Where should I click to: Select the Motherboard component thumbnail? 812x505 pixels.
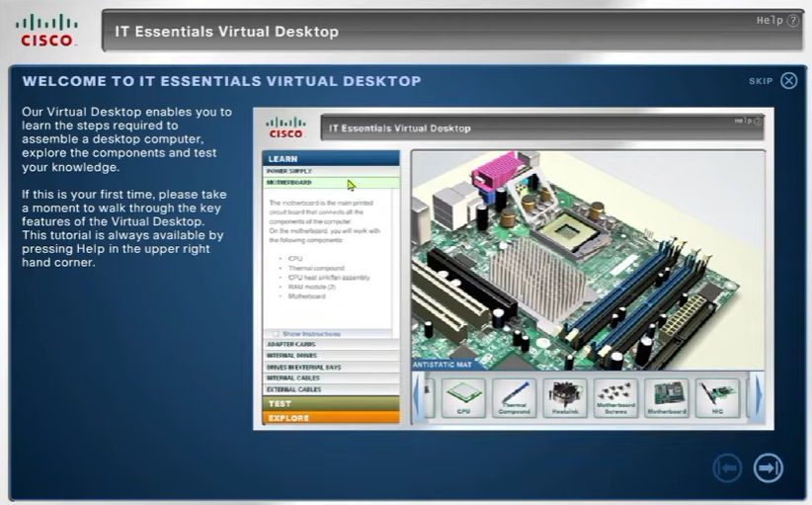click(667, 398)
